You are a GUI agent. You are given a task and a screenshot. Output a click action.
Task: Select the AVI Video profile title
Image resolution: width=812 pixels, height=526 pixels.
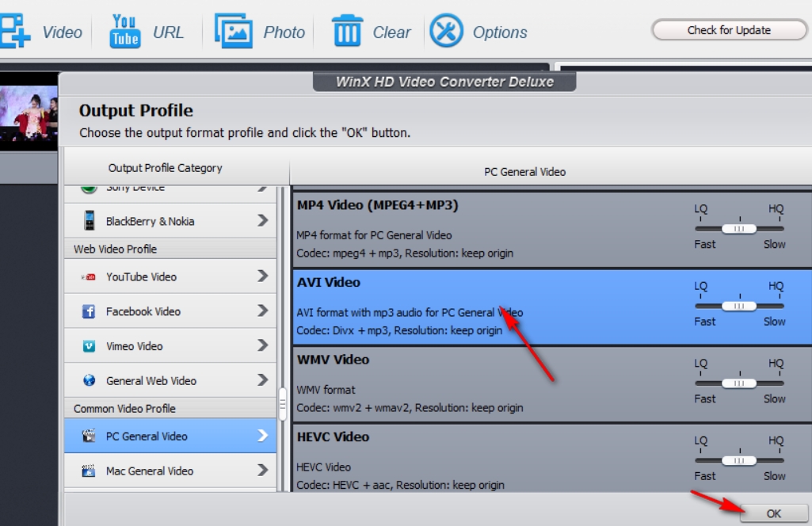[328, 282]
